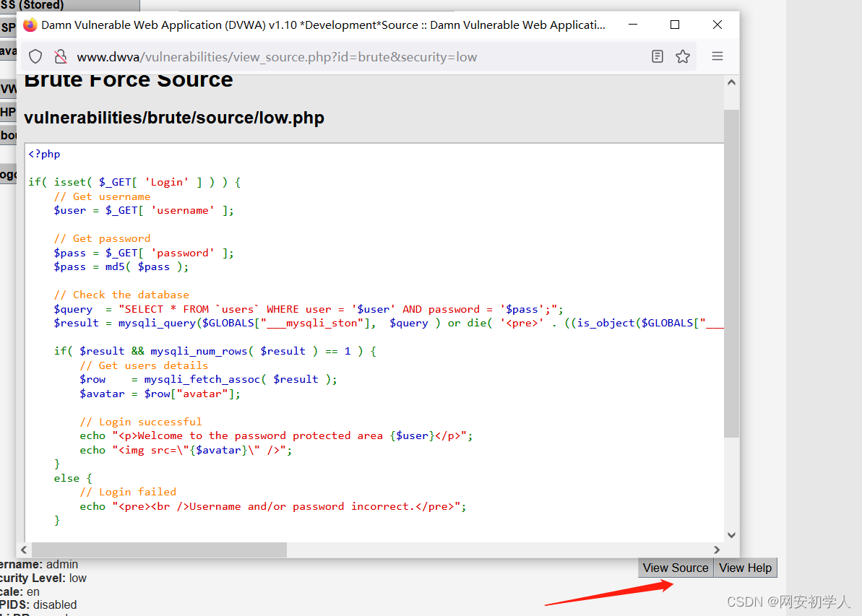Select XSS (Stored) menu item in background page
This screenshot has width=862, height=616.
tap(70, 5)
